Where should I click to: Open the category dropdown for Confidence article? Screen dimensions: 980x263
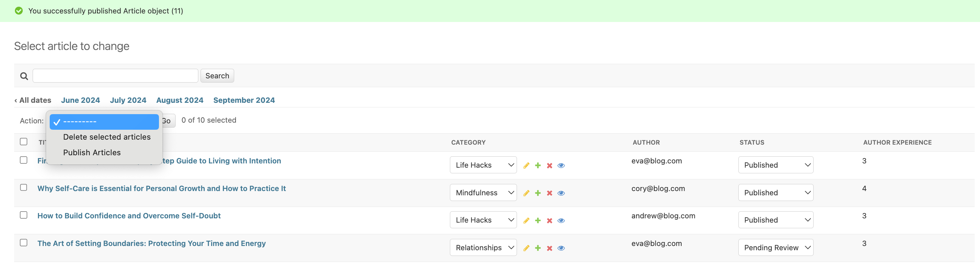tap(483, 220)
